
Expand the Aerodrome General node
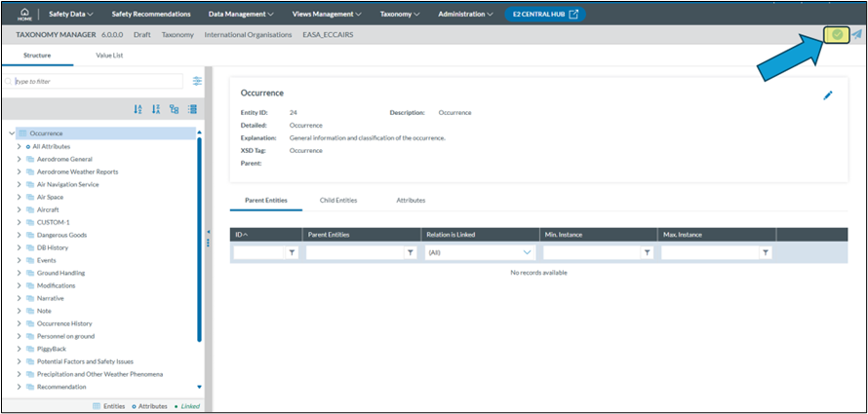pos(19,159)
